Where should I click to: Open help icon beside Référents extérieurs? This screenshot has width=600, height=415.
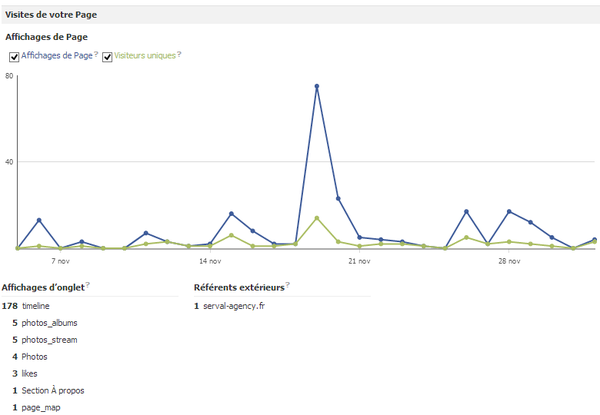pyautogui.click(x=288, y=285)
